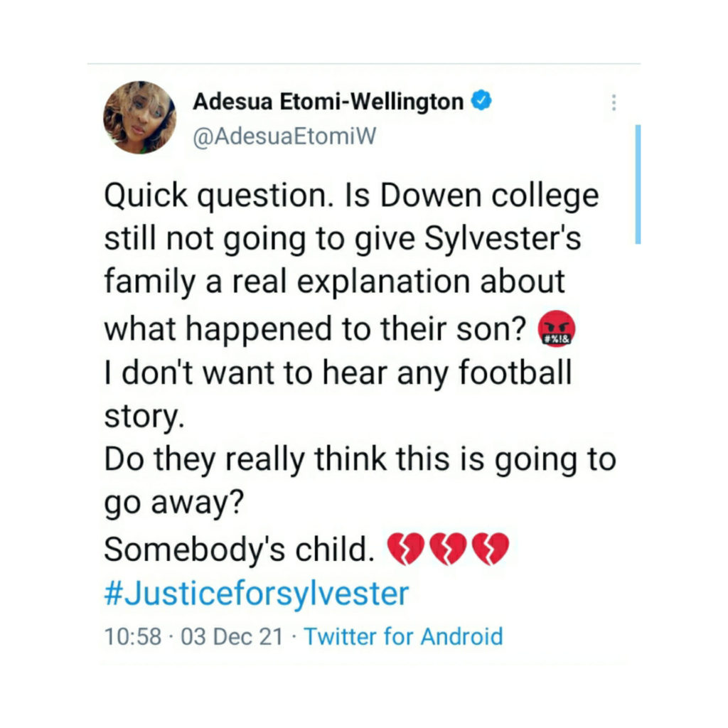Open Adesua Etomi-Wellington's display name
The width and height of the screenshot is (728, 728).
coord(328,102)
